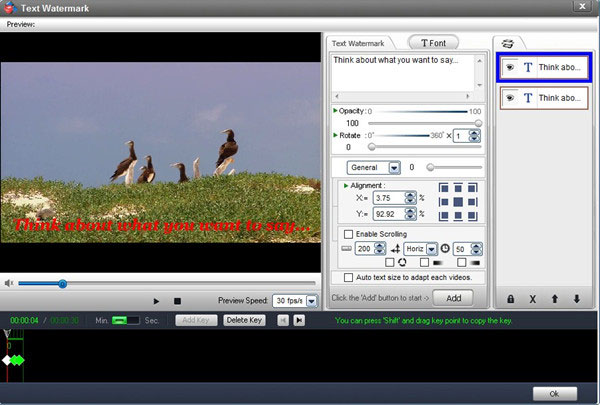Open the Horiz scroll direction dropdown

pyautogui.click(x=432, y=249)
